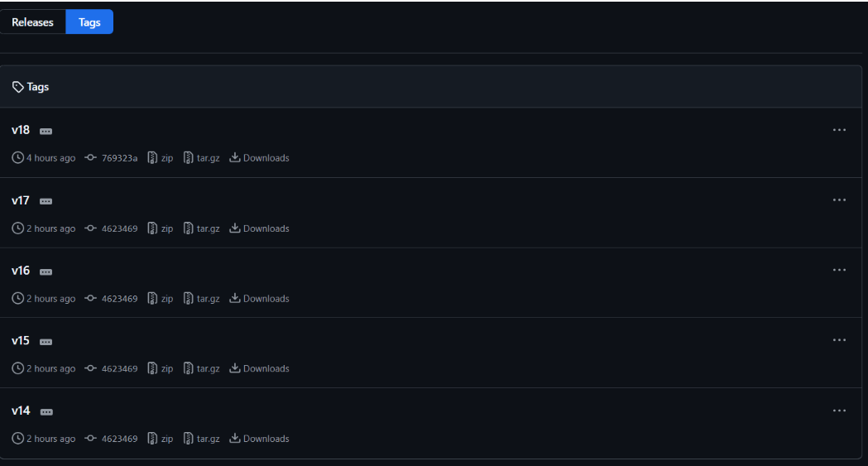Click zip file icon for v18
The image size is (868, 466).
152,158
